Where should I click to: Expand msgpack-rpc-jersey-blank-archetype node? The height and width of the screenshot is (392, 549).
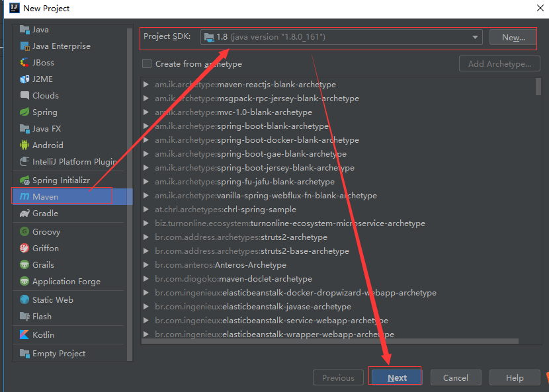pyautogui.click(x=146, y=98)
